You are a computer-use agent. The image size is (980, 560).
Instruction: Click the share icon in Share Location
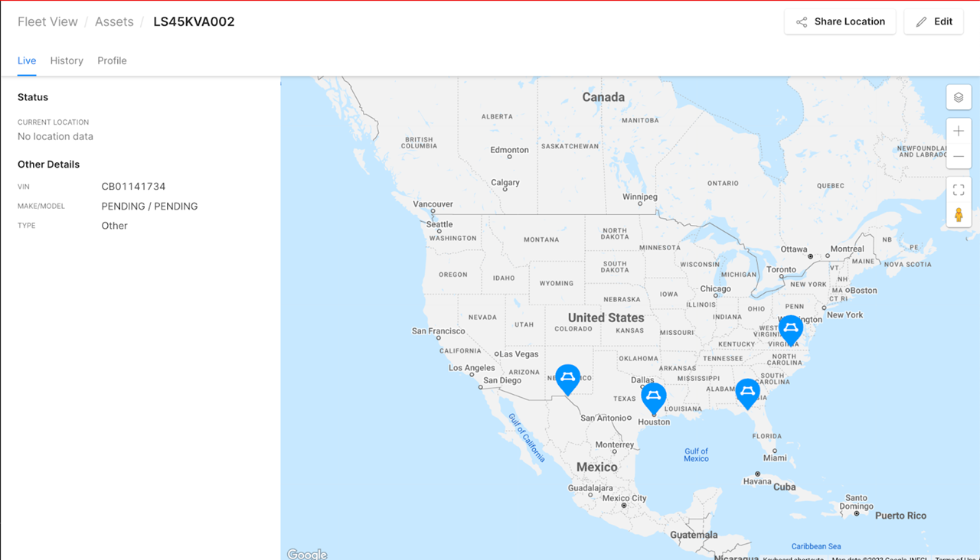(802, 22)
